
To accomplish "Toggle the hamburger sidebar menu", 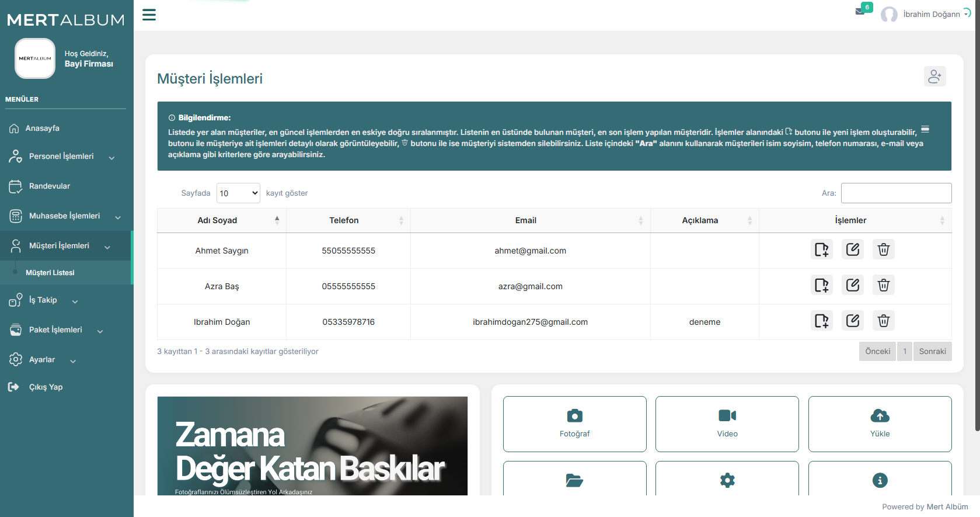I will [x=149, y=15].
